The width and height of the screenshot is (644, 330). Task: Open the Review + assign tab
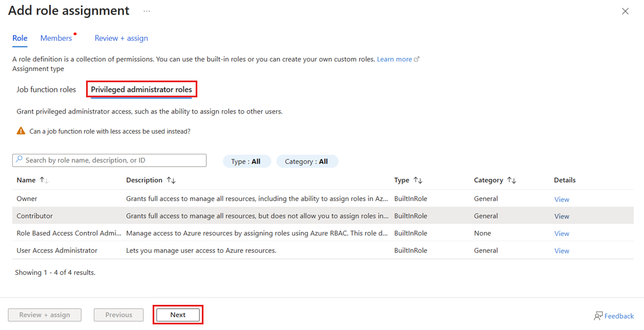(x=121, y=38)
